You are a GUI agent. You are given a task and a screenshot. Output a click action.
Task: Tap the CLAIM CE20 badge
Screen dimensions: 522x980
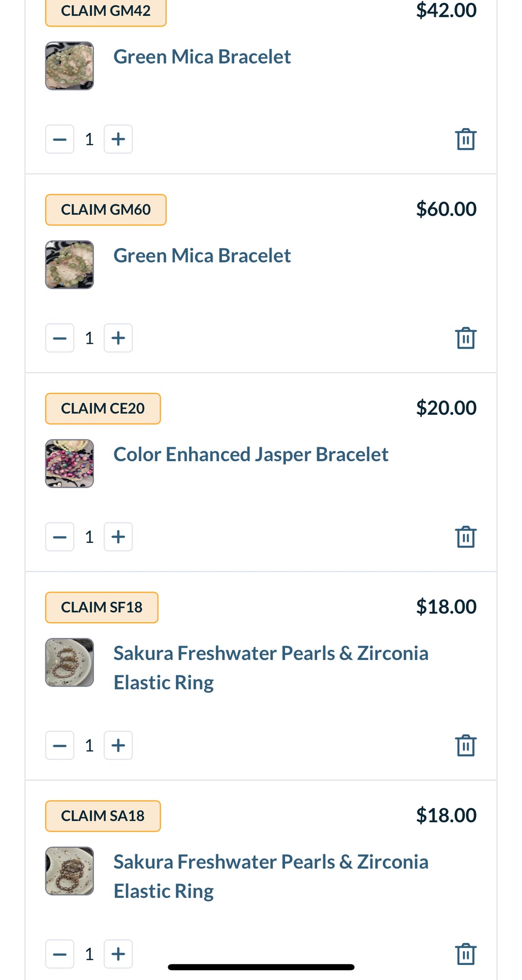tap(103, 409)
